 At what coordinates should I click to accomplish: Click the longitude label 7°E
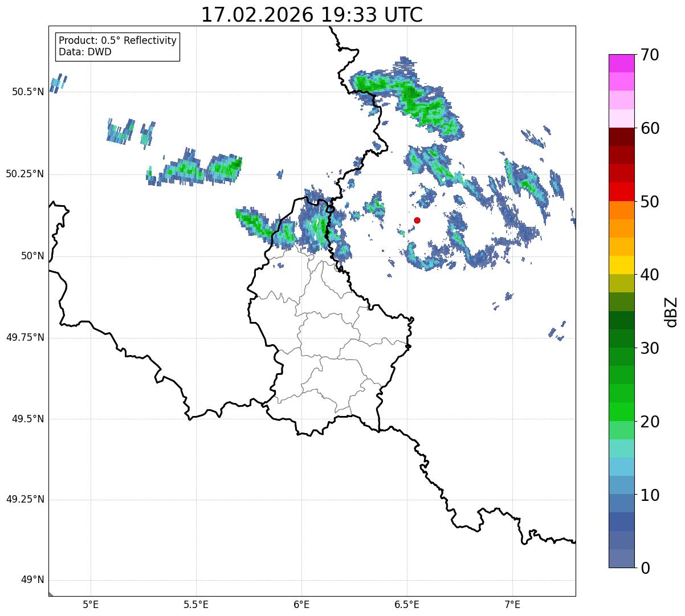(512, 604)
